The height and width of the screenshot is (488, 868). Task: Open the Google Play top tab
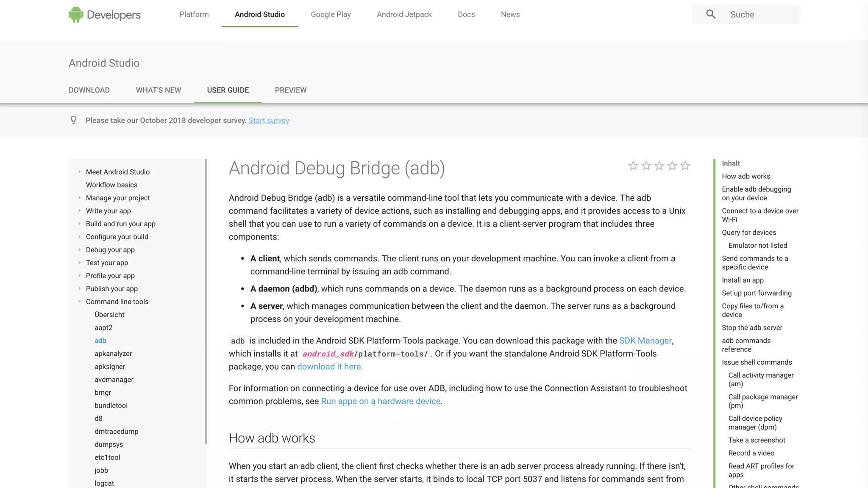[x=331, y=14]
